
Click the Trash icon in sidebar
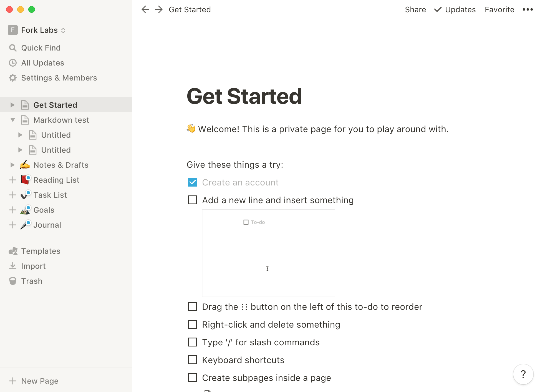coord(12,281)
